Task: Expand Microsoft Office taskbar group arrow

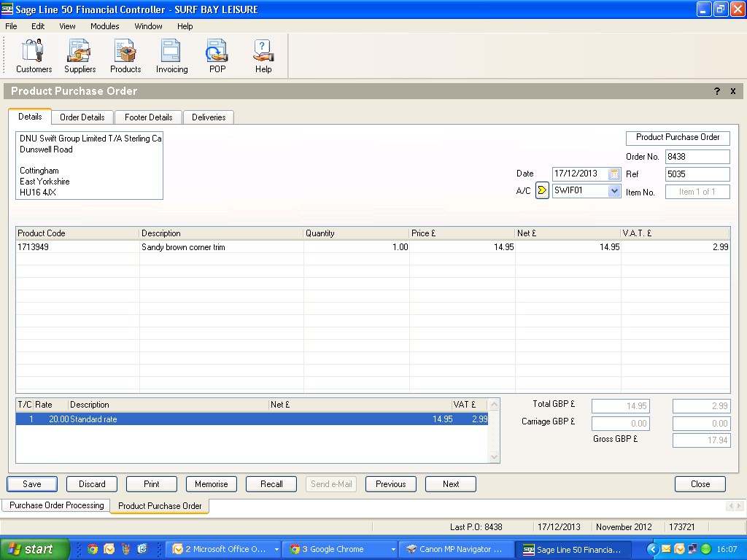Action: tap(276, 550)
